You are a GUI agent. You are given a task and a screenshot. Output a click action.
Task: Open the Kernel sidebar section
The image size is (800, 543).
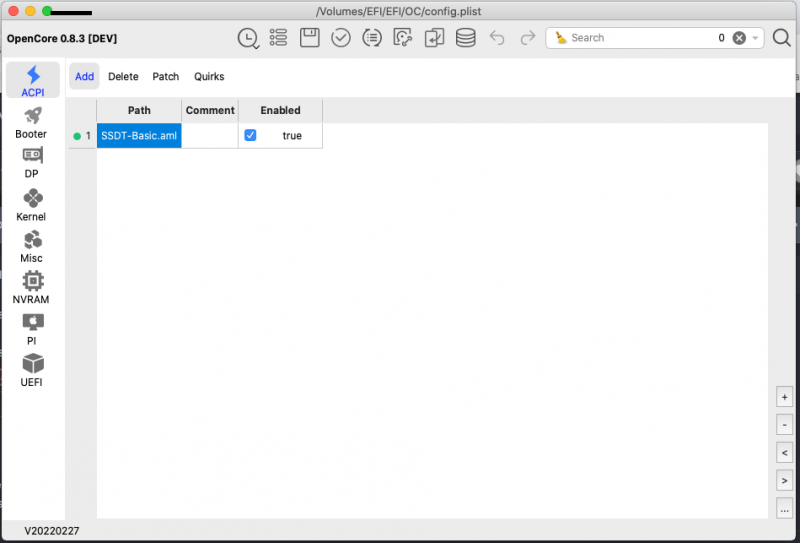pos(31,205)
